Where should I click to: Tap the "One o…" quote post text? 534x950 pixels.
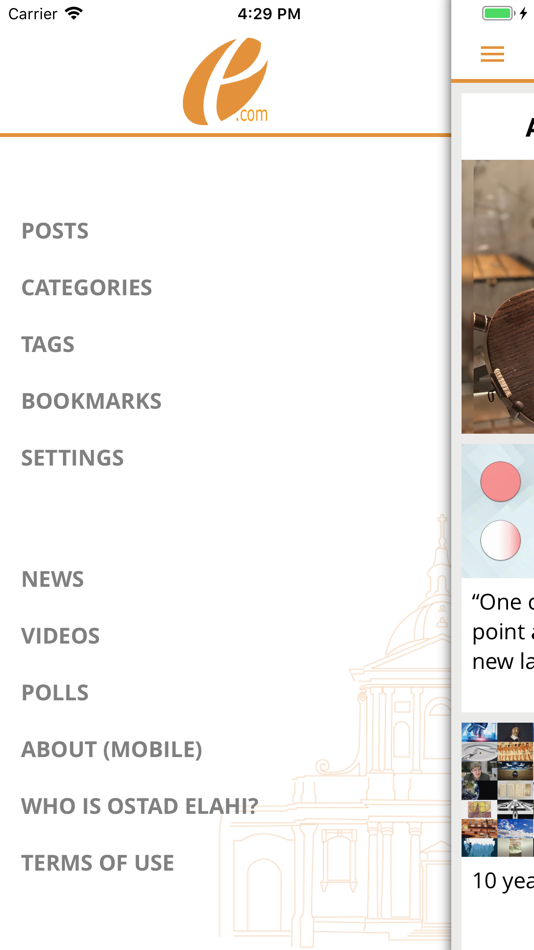[x=502, y=632]
